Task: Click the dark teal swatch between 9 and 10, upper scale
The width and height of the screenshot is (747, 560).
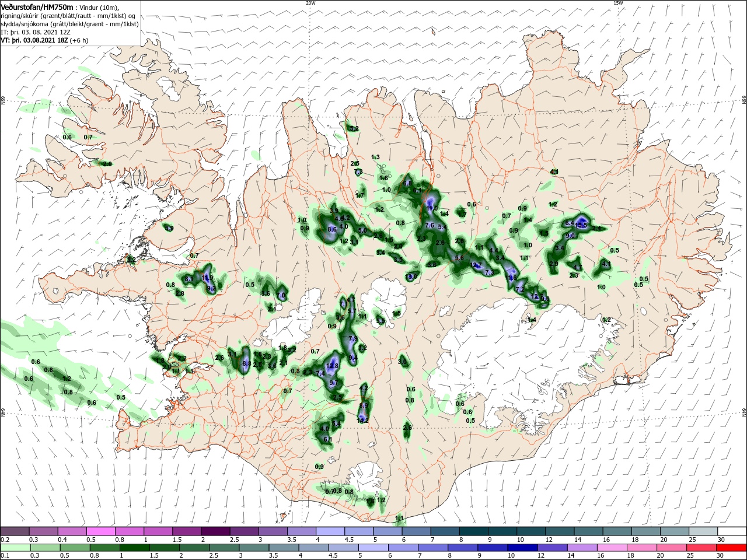Action: [x=502, y=531]
